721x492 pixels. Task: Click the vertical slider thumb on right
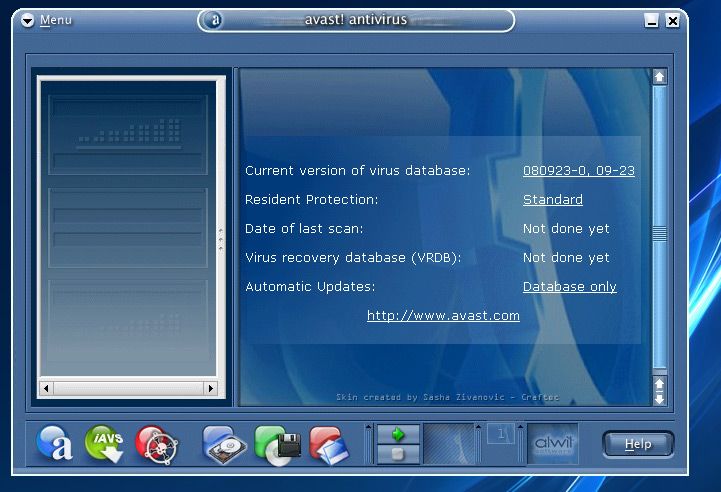coord(659,234)
